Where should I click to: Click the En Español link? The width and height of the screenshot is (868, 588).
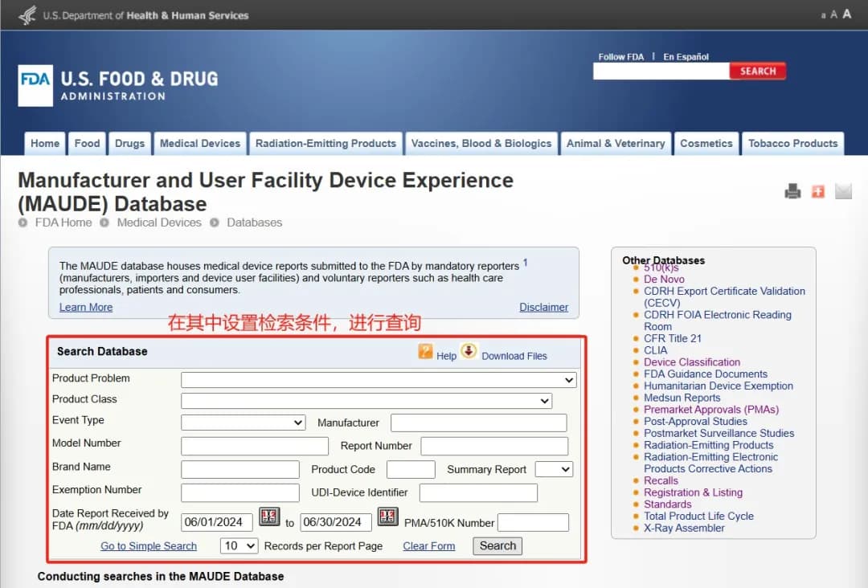click(686, 56)
